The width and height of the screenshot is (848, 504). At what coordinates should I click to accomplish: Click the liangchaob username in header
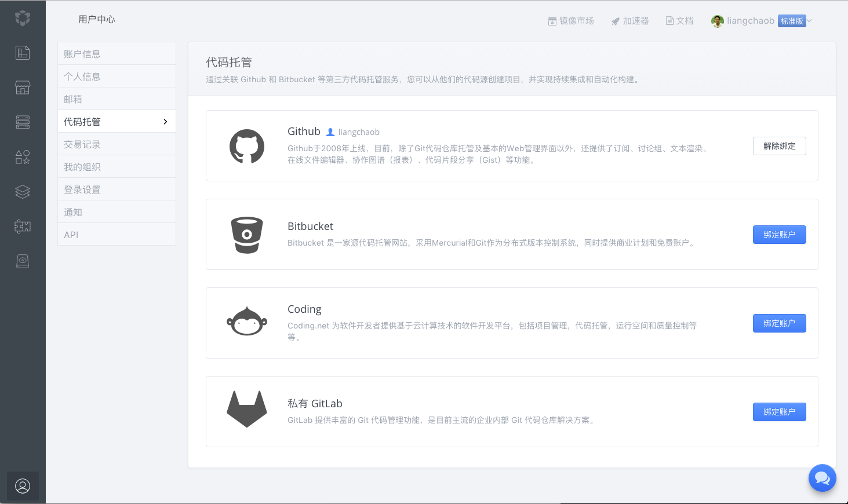pos(751,21)
